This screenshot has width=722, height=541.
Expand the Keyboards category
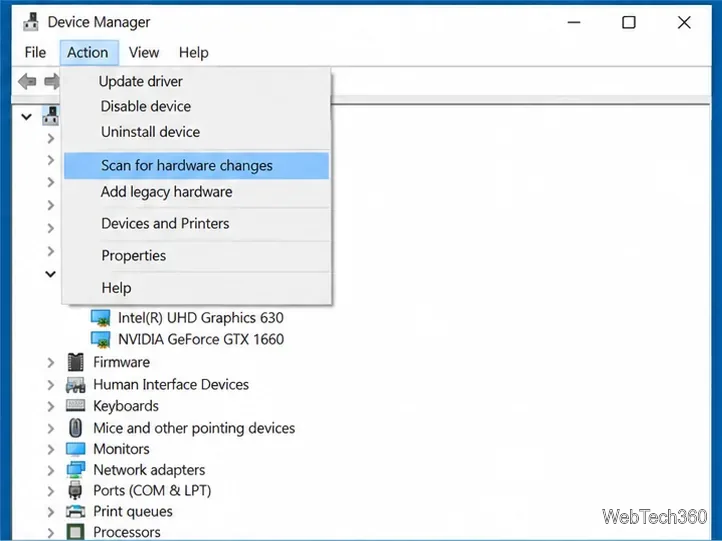[51, 406]
